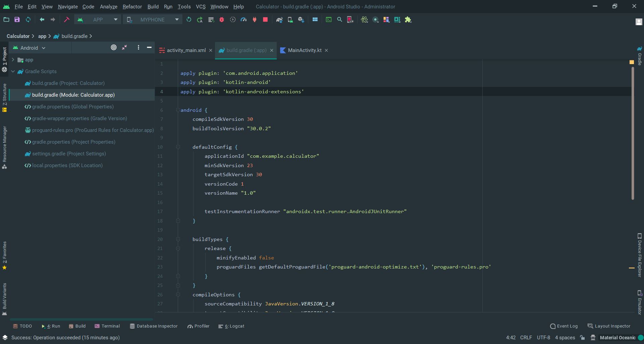The width and height of the screenshot is (644, 344).
Task: Expand the app folder in project tree
Action: pyautogui.click(x=13, y=60)
